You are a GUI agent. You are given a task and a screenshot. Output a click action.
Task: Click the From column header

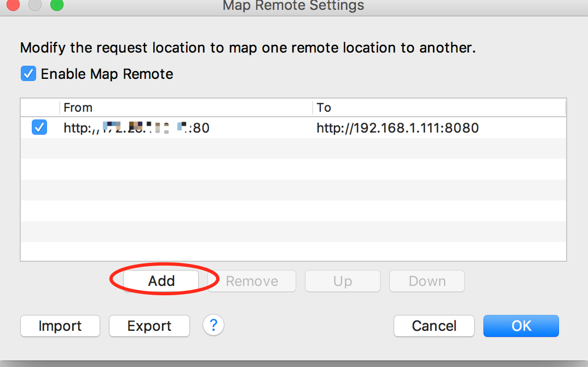click(186, 107)
